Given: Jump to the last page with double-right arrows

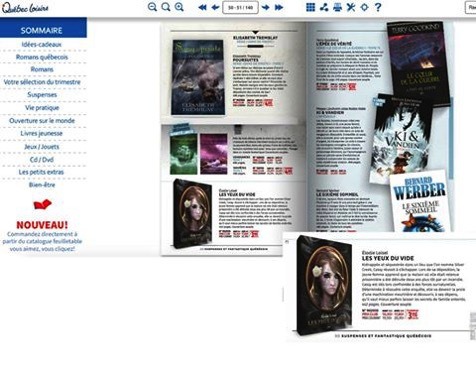Looking at the screenshot, I should (x=279, y=7).
